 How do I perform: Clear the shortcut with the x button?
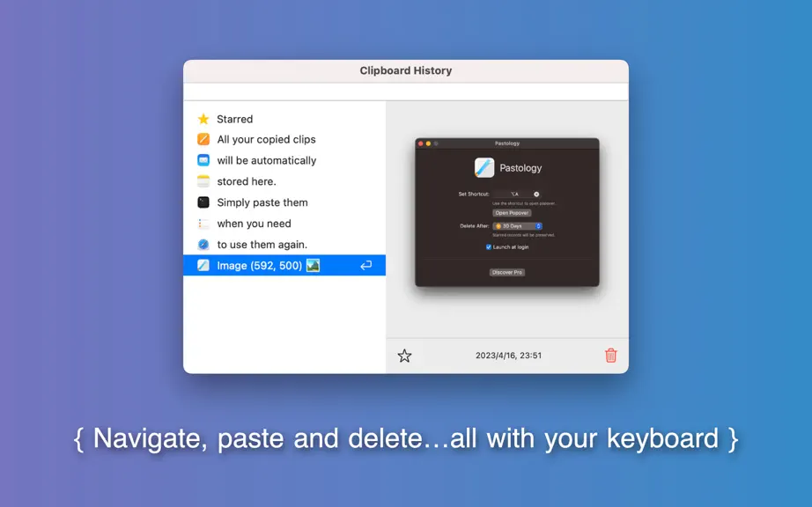tap(536, 194)
